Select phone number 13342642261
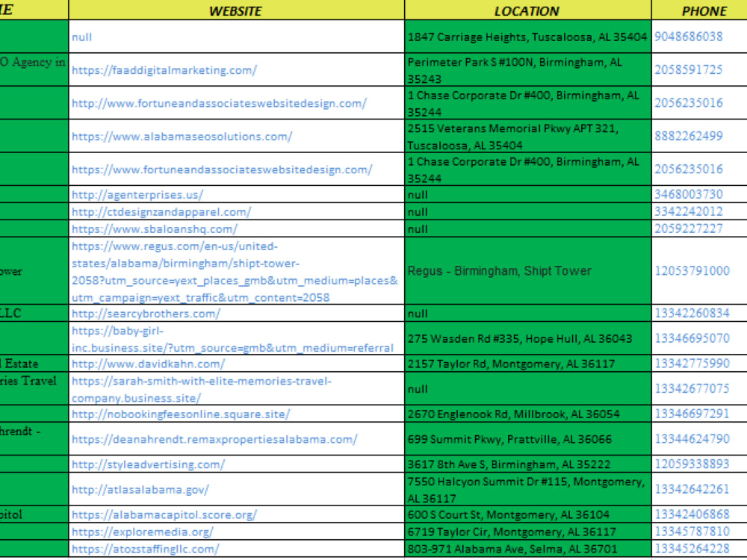Viewport: 747px width, 560px height. (692, 490)
